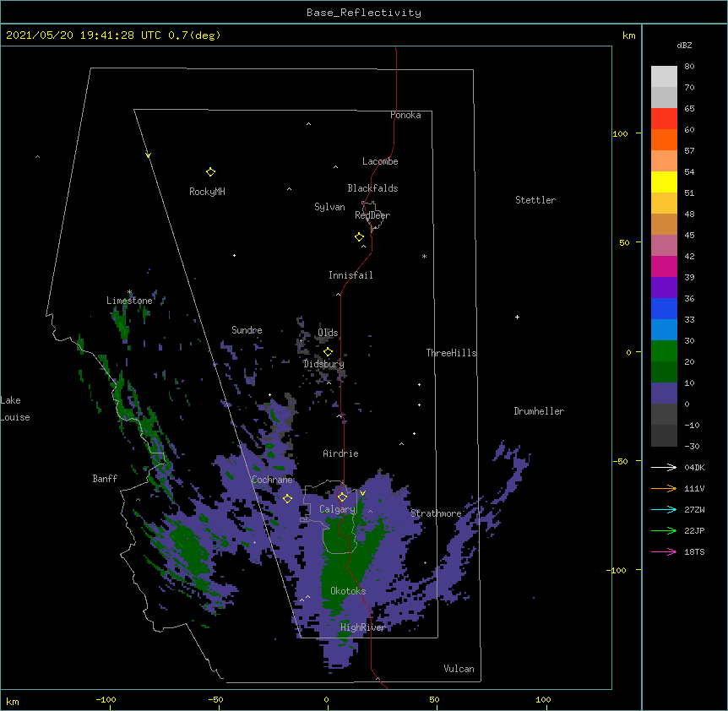Select the Innisfail label
The image size is (728, 711).
pyautogui.click(x=350, y=275)
